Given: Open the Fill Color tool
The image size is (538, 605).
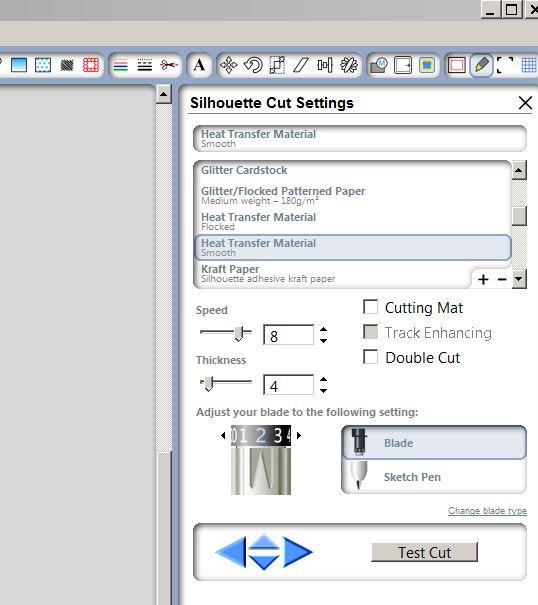Looking at the screenshot, I should tap(19, 65).
